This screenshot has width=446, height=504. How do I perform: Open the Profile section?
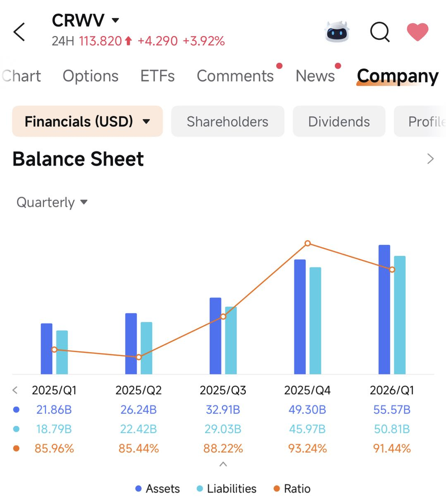(x=420, y=121)
